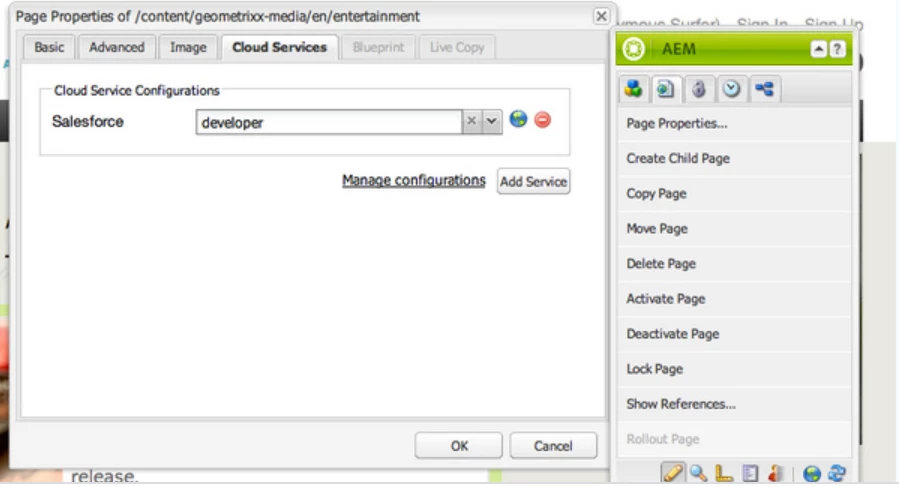899x487 pixels.
Task: Collapse the AEM sidekick panel
Action: tap(819, 49)
